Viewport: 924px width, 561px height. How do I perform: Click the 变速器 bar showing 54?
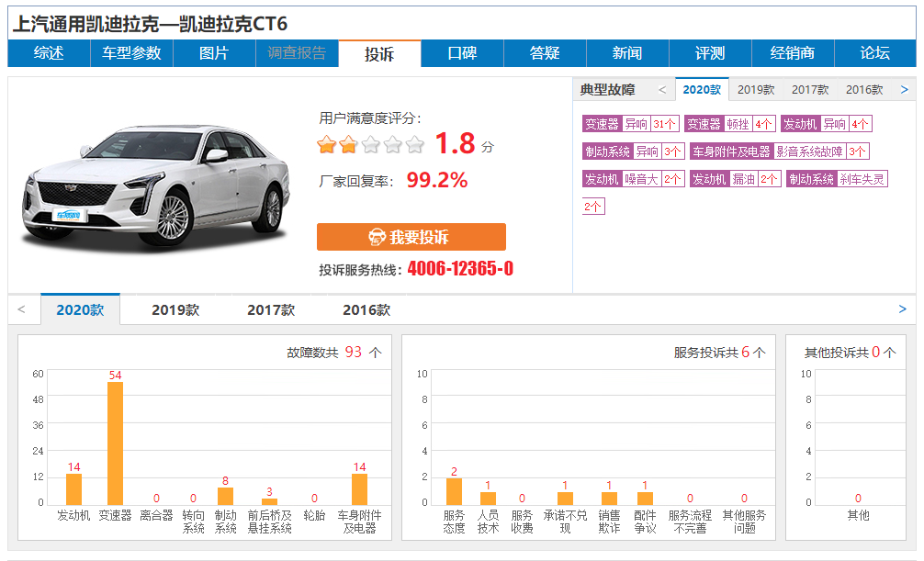tap(115, 443)
